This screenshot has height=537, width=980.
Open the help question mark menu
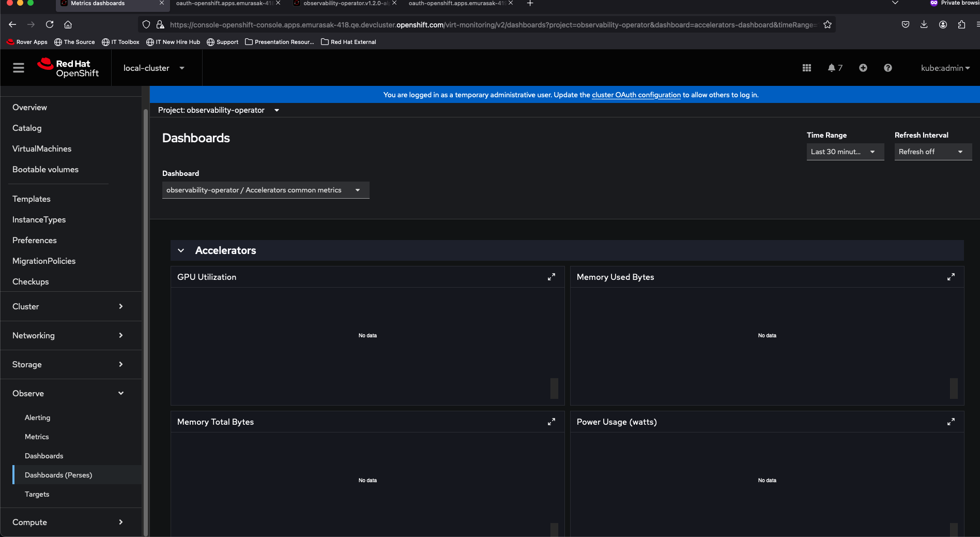887,68
